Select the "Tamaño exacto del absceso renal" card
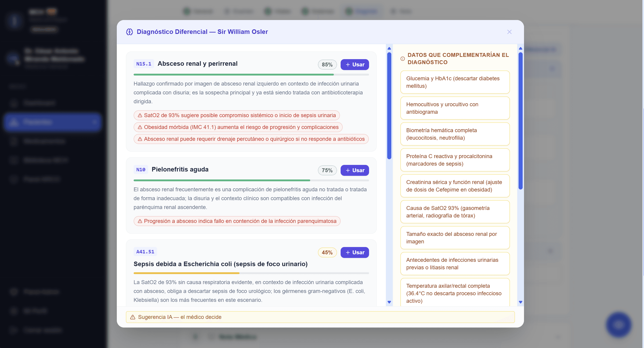 pyautogui.click(x=455, y=238)
